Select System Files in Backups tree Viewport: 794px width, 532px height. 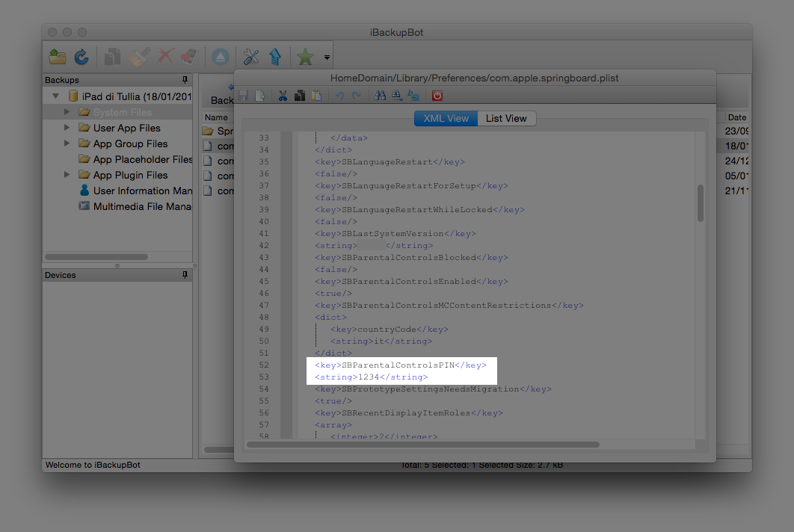tap(122, 112)
